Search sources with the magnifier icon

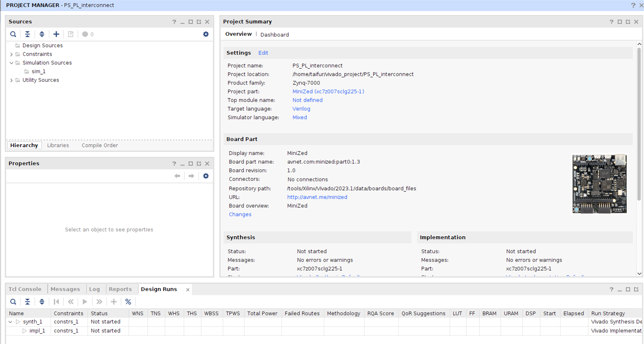[13, 34]
